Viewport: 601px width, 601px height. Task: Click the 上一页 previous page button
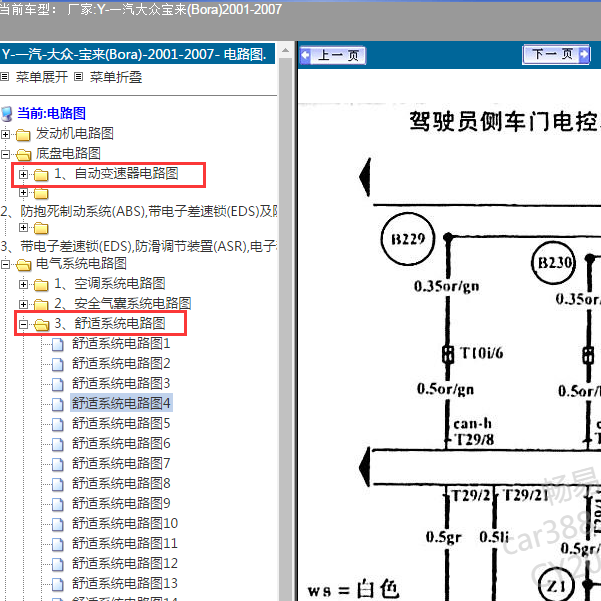pyautogui.click(x=332, y=55)
